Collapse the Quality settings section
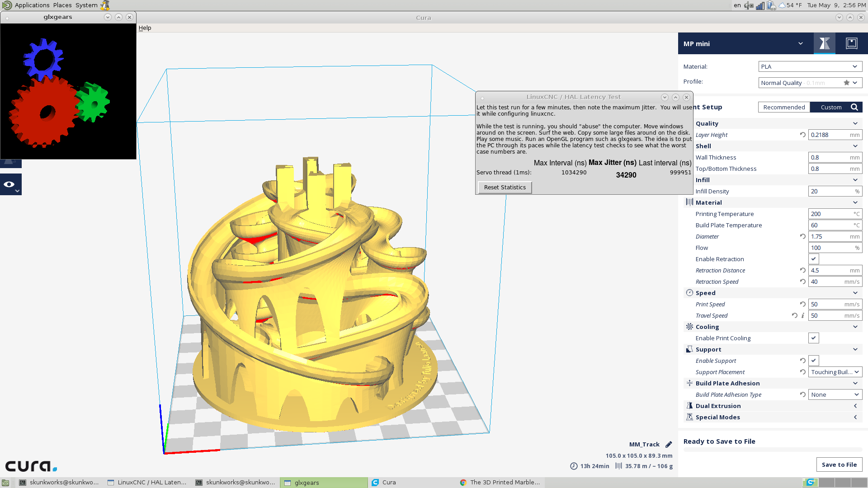 (x=855, y=123)
